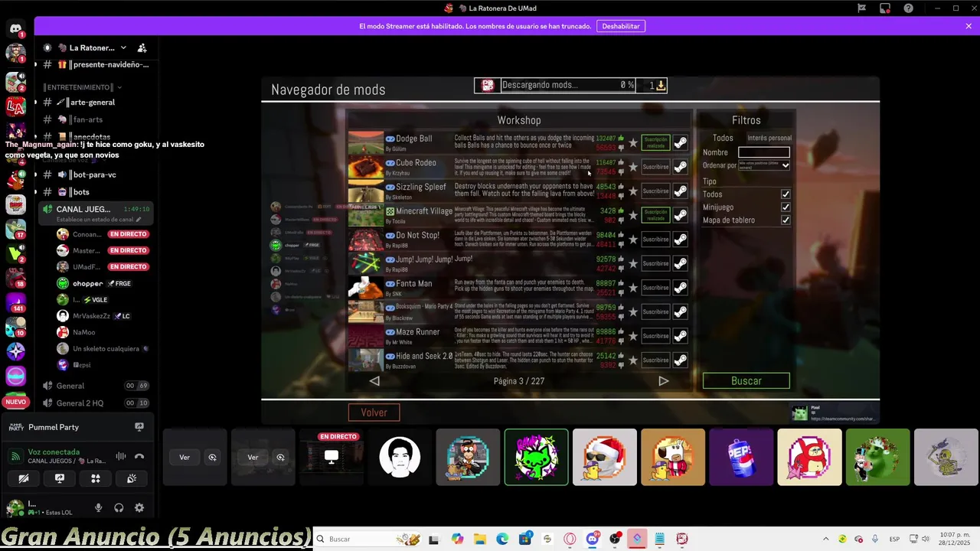Open Steam icon for Hide and Seek 2.0

(x=680, y=360)
